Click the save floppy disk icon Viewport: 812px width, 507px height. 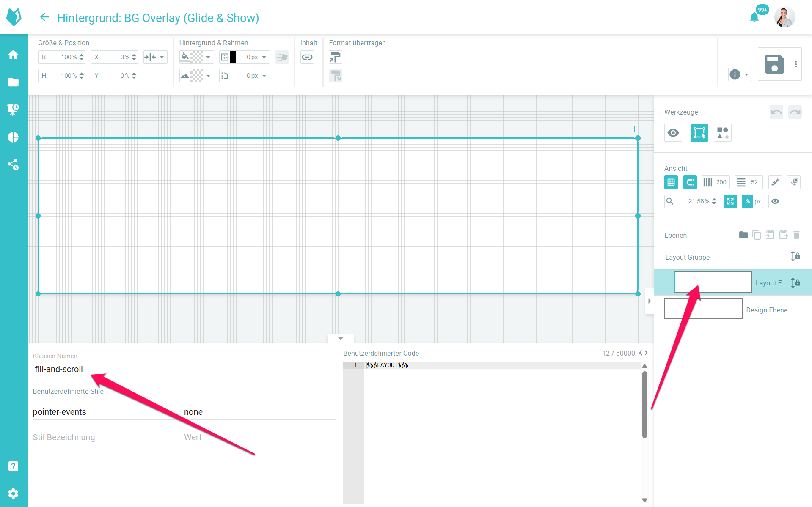(774, 64)
